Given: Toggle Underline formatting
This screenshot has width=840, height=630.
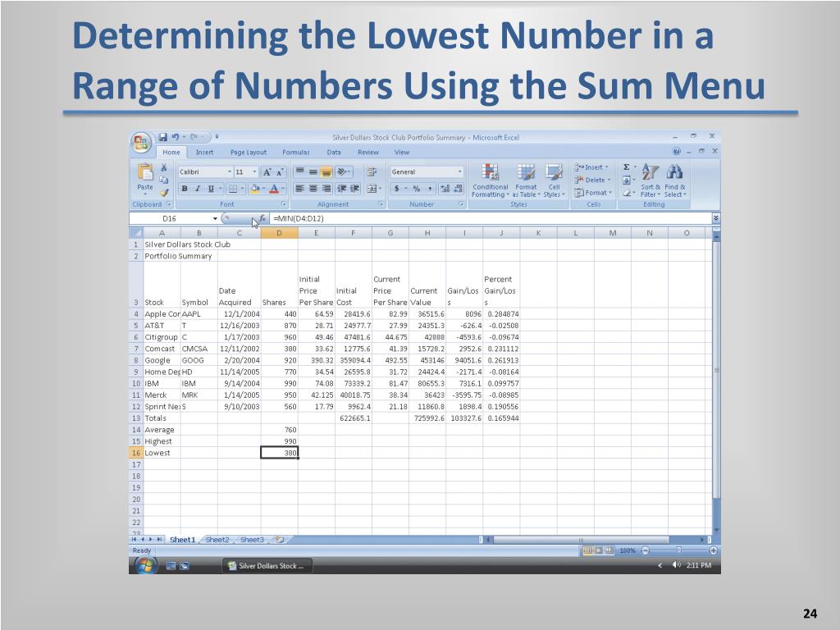Looking at the screenshot, I should coord(211,189).
